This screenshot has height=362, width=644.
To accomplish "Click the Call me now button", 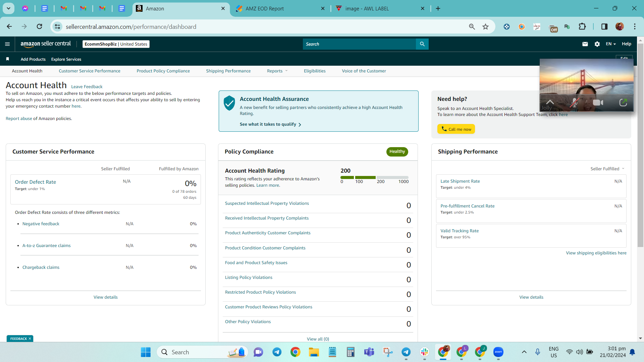I will [x=456, y=129].
